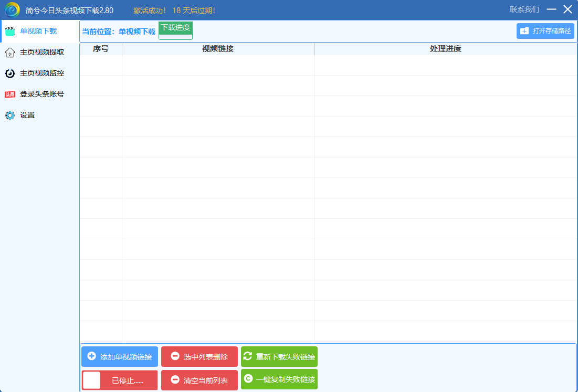Viewport: 578px width, 392px height.
Task: Click the 视频链接 column header
Action: click(x=218, y=49)
